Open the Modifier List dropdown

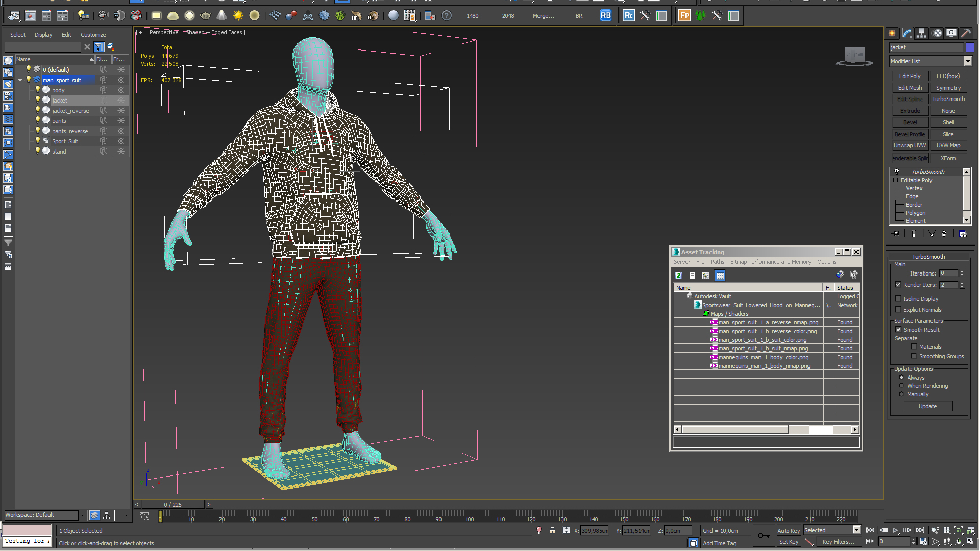(x=968, y=61)
